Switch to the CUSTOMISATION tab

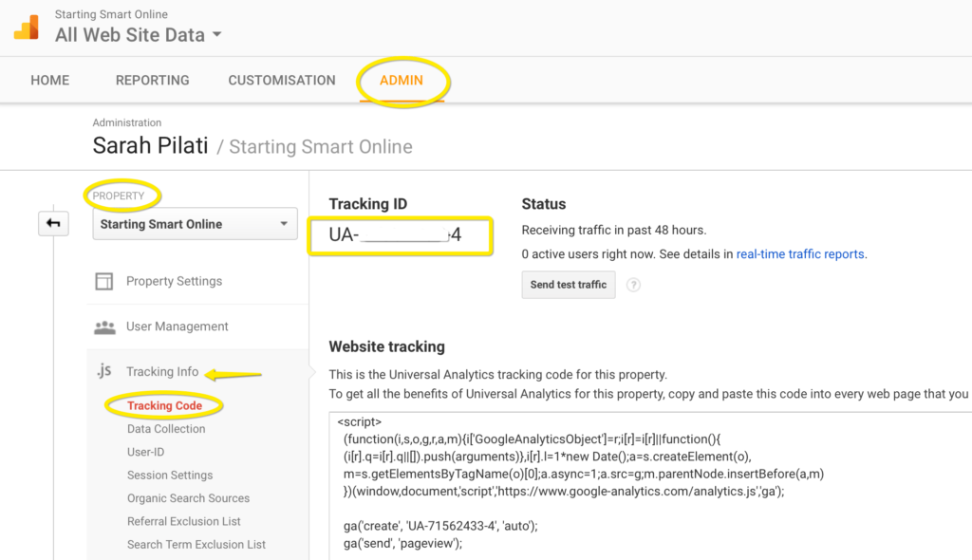(x=281, y=80)
